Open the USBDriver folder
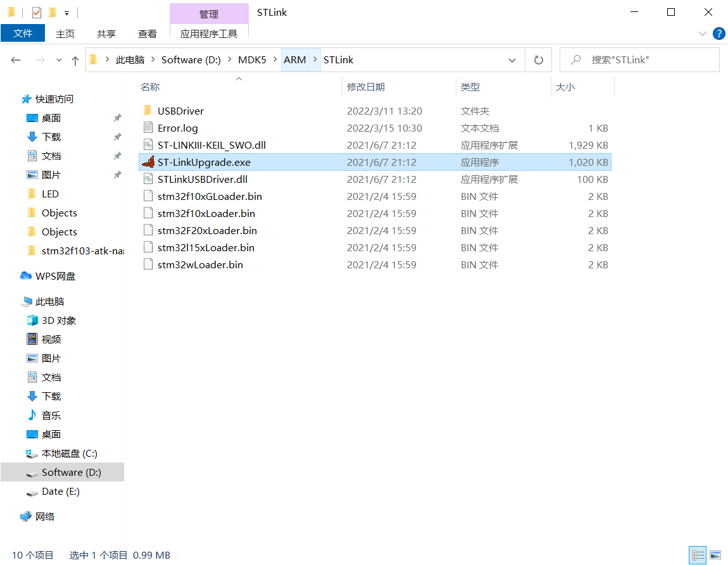Screen dimensions: 728x565 [x=182, y=110]
